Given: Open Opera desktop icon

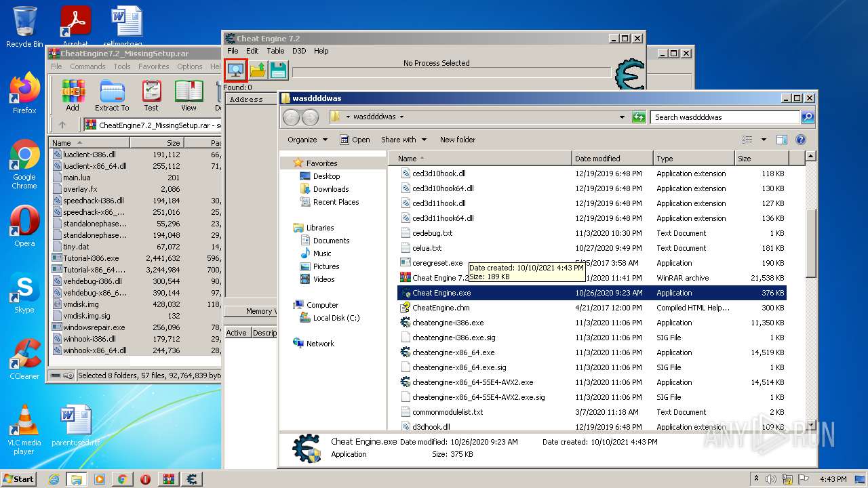Looking at the screenshot, I should coord(24,226).
